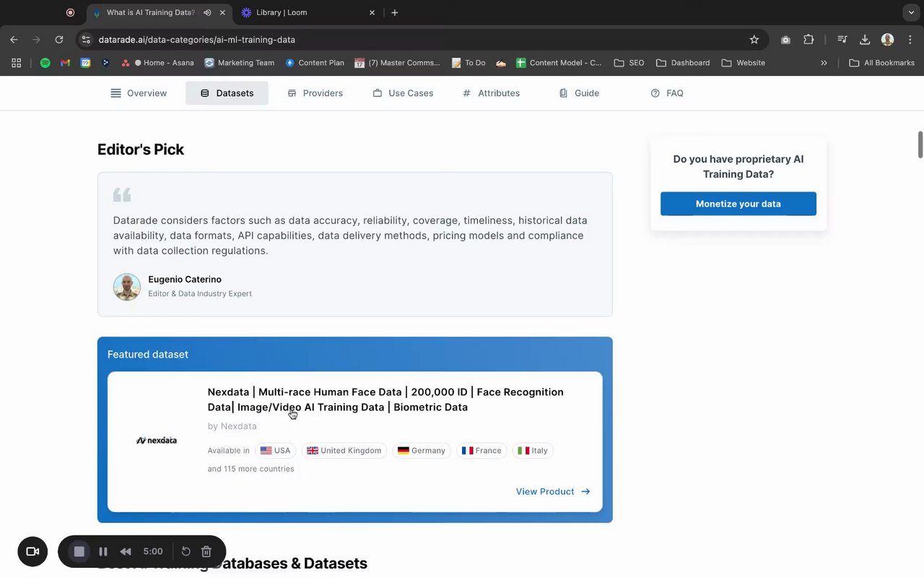Go forward to the next page
Image resolution: width=924 pixels, height=578 pixels.
point(36,40)
